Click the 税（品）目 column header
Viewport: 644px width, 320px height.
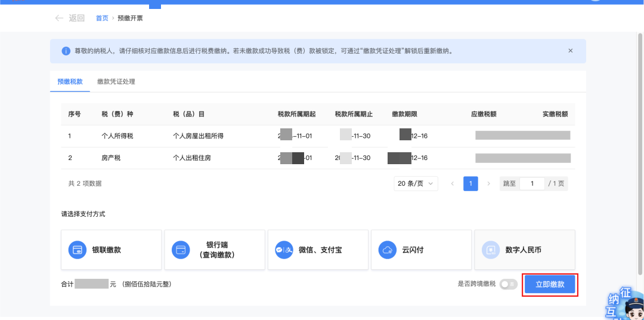click(189, 114)
